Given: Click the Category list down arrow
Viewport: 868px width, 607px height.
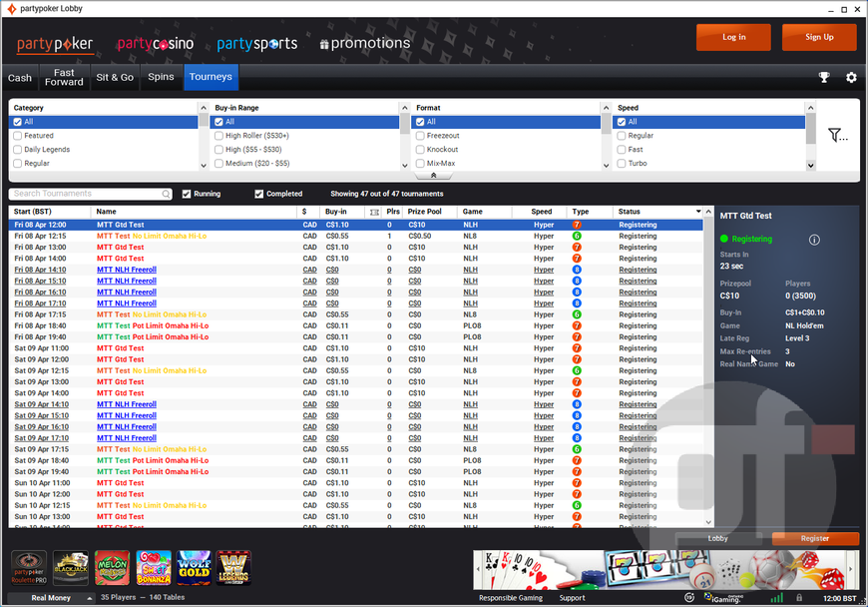Looking at the screenshot, I should tap(204, 165).
